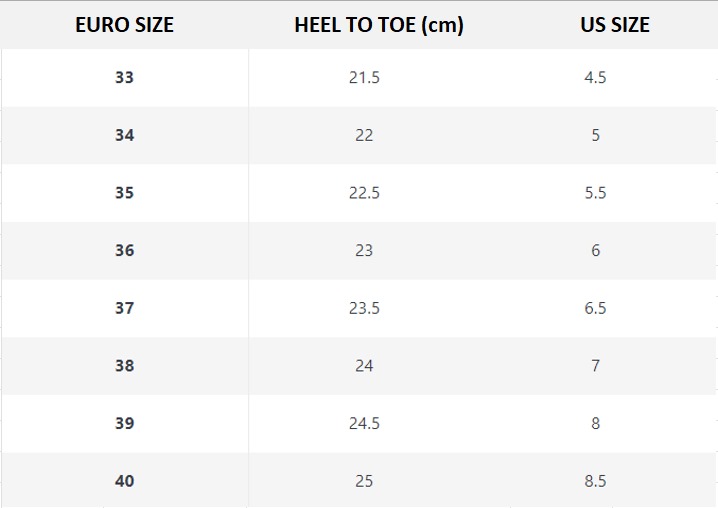Select Euro size 38 cell
Screen dimensions: 718x508
(124, 366)
